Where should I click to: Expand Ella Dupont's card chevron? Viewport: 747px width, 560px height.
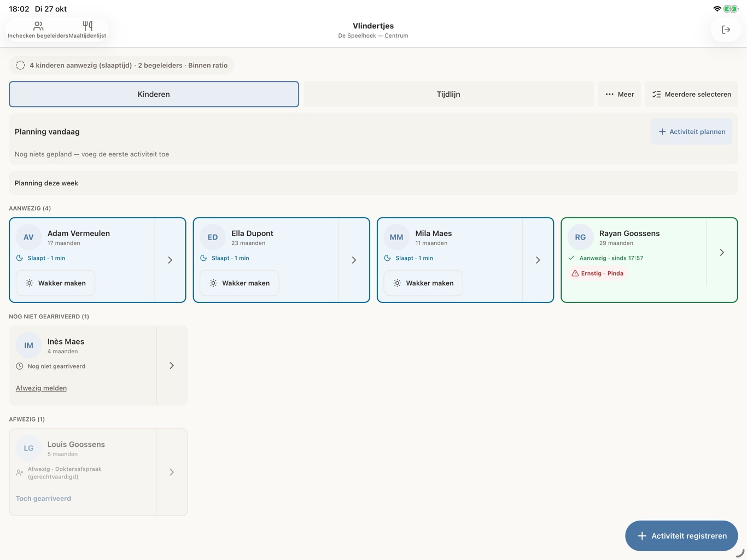(x=354, y=260)
